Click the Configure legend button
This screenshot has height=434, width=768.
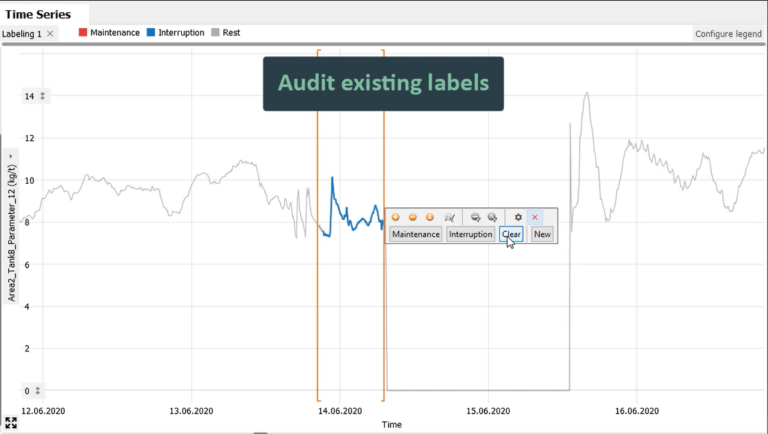[728, 34]
